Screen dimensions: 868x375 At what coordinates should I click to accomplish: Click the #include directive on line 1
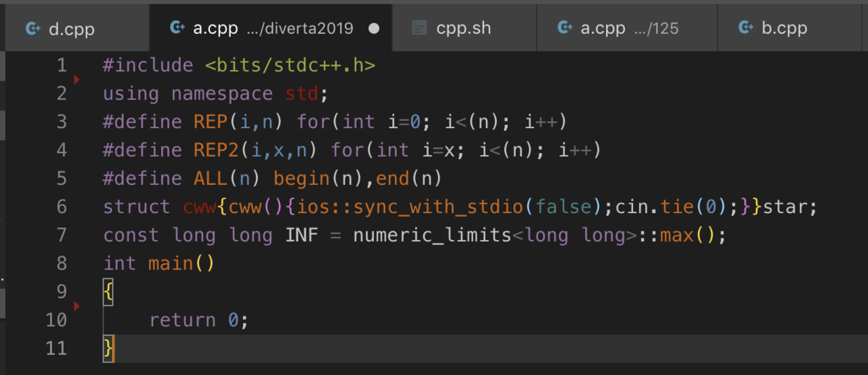(x=148, y=66)
